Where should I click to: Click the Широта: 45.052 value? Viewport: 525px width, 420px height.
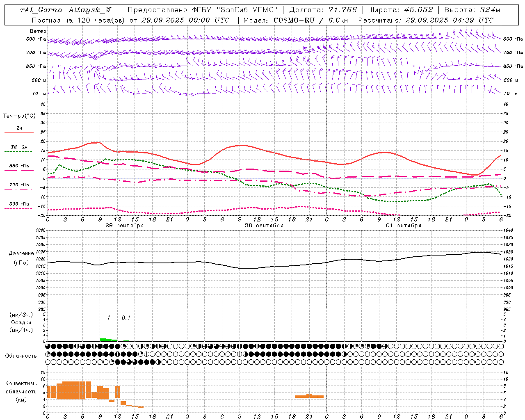pos(400,10)
